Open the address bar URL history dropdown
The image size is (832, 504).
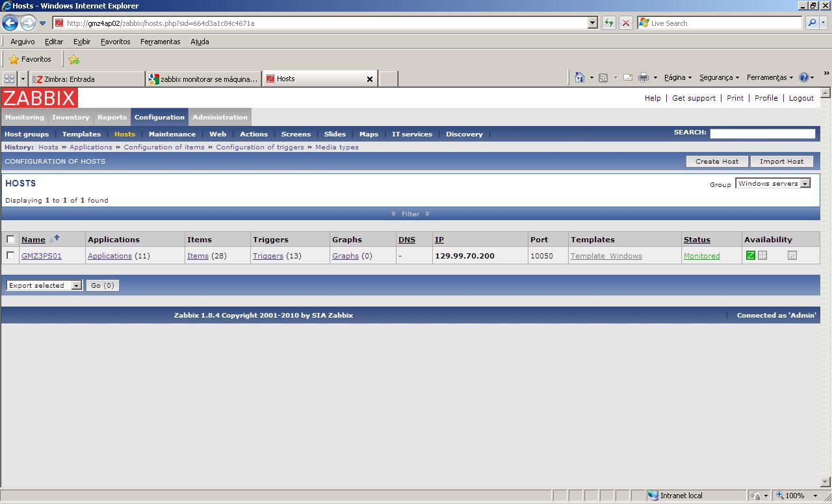[592, 23]
